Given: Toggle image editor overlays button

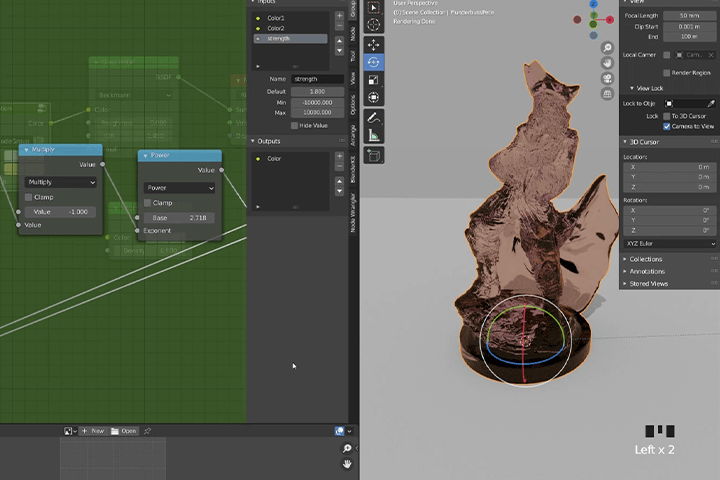Looking at the screenshot, I should (340, 431).
